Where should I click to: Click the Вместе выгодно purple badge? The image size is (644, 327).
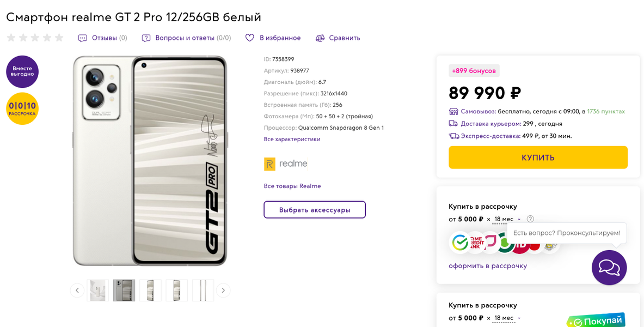[x=22, y=71]
